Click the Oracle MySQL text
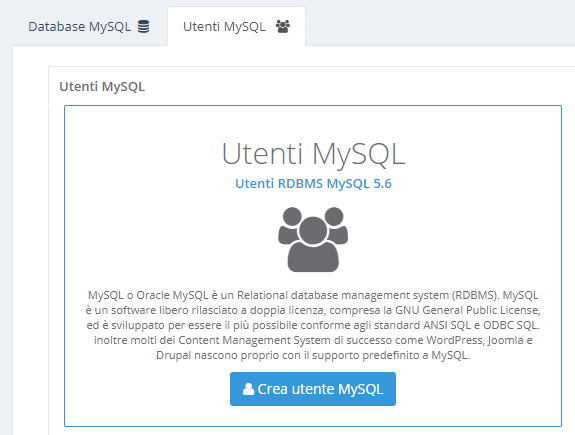 172,295
